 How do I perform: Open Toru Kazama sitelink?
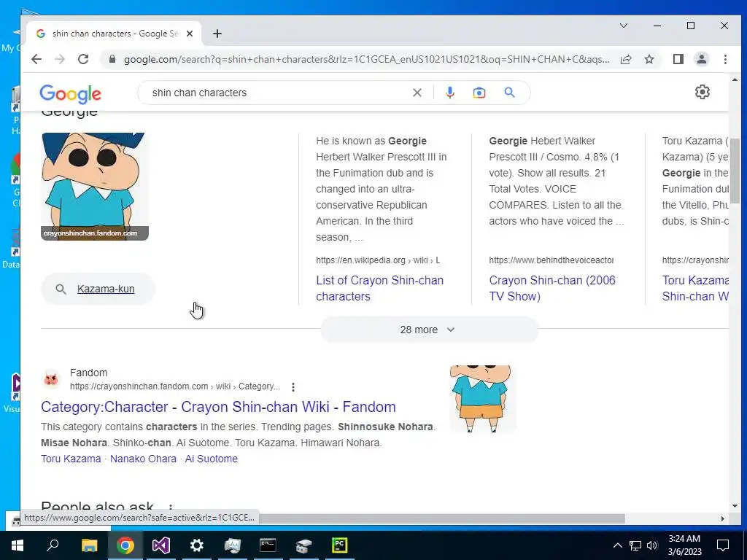point(71,459)
